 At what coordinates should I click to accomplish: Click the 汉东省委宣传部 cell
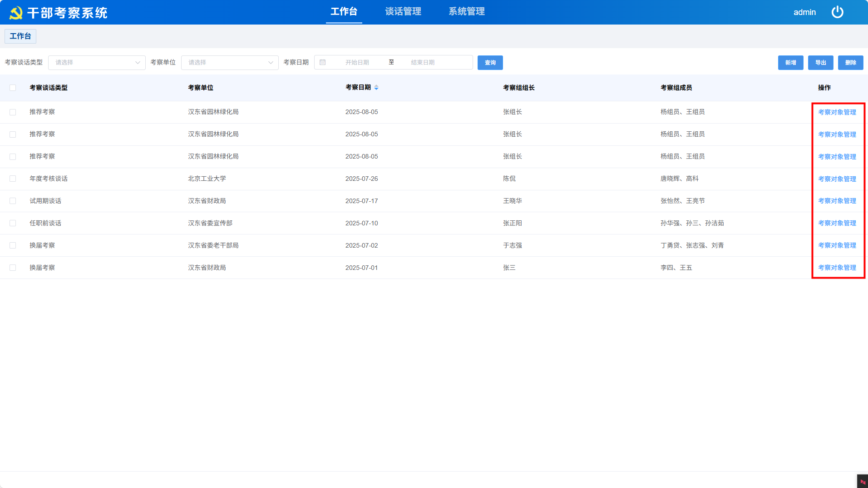[x=210, y=223]
